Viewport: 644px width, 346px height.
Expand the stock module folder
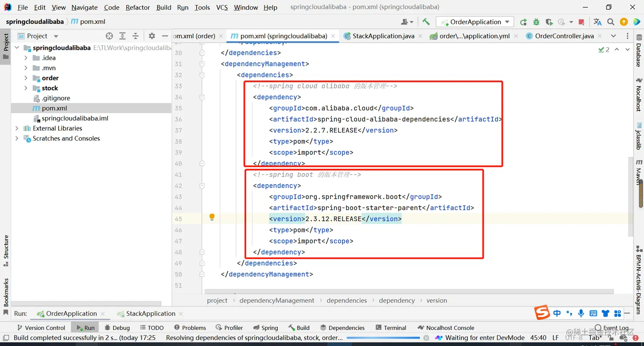(x=26, y=88)
